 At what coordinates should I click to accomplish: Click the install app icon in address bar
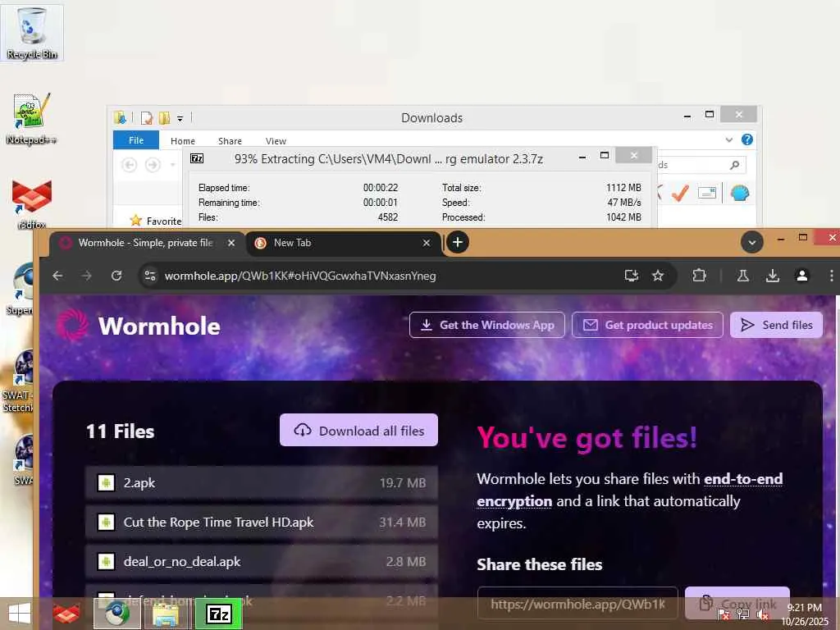[632, 276]
